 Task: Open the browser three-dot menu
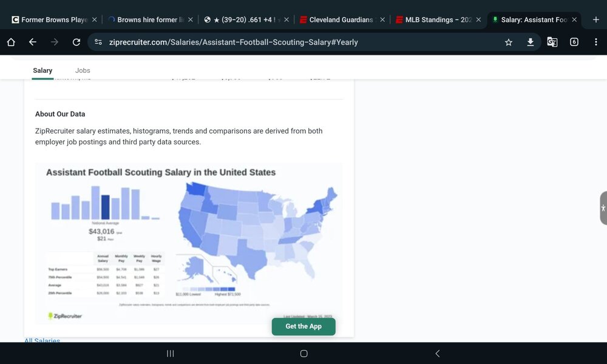pos(596,42)
